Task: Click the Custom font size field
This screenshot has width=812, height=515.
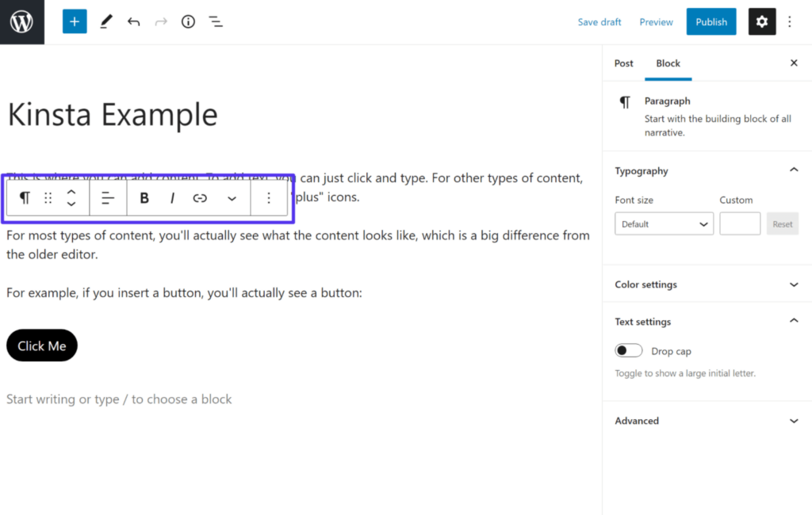Action: (x=740, y=224)
